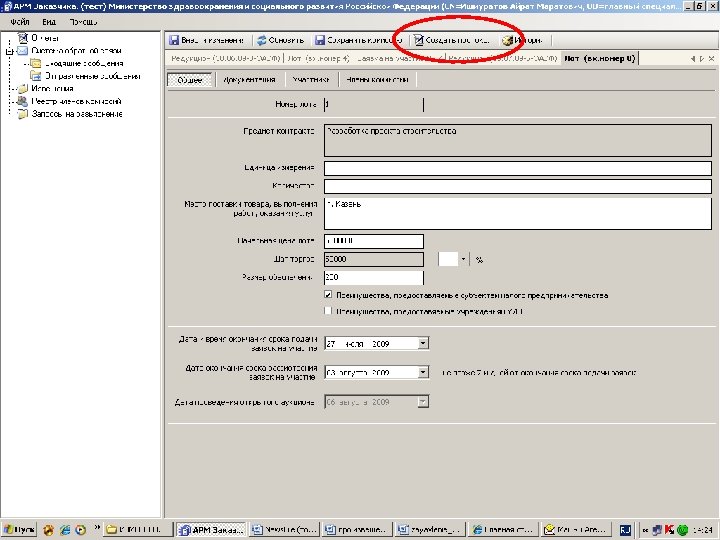Click the envelope icon of 'Система обработки...' node
Screen dimensions: 720x540
pyautogui.click(x=22, y=51)
